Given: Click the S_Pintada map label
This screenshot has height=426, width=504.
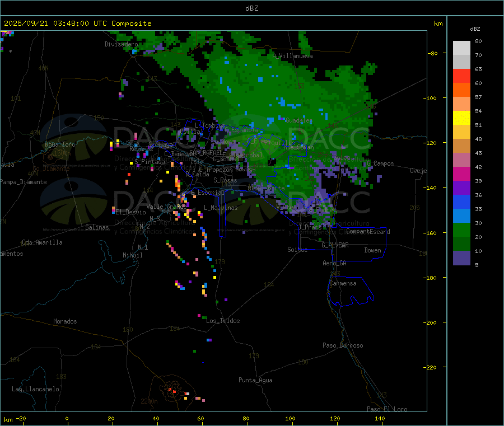Looking at the screenshot, I should (150, 162).
